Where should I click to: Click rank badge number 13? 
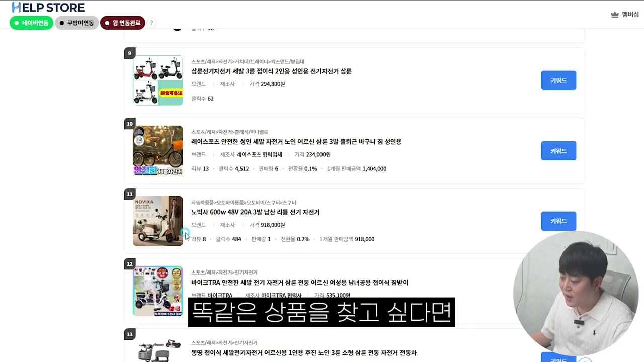pos(130,334)
